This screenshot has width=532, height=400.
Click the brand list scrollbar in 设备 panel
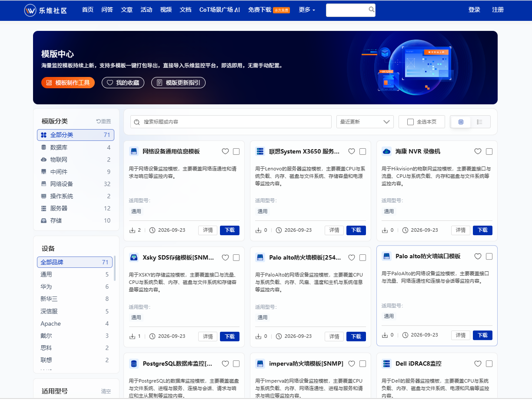coord(115,268)
